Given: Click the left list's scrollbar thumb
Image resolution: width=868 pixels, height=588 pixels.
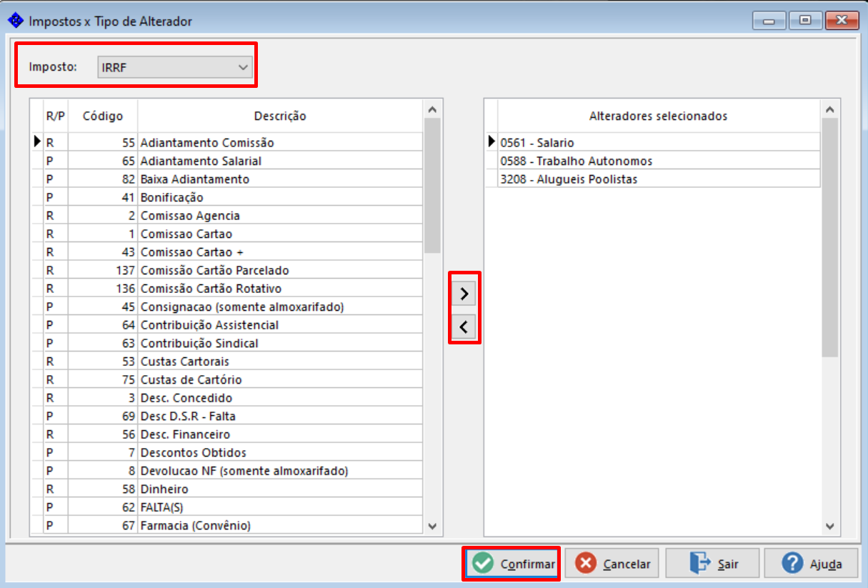Looking at the screenshot, I should point(432,186).
